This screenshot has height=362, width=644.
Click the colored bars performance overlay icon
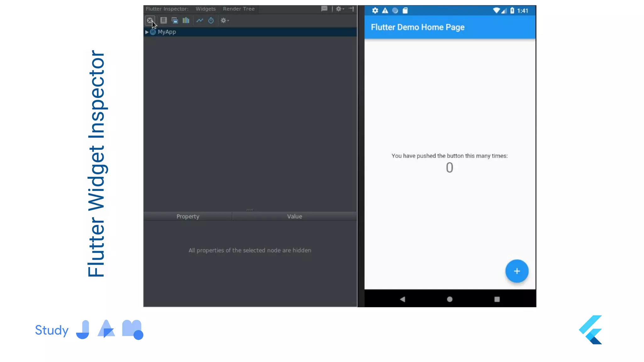tap(186, 20)
